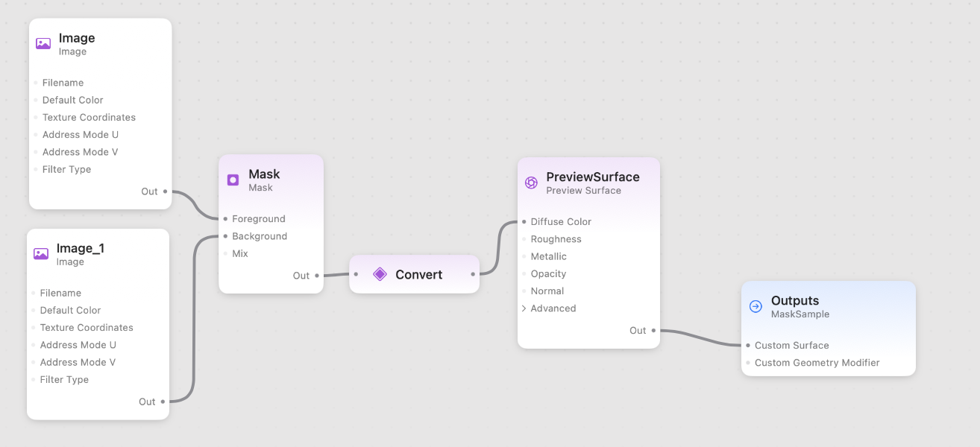Click the Foreground input port on Mask
980x447 pixels.
(224, 218)
